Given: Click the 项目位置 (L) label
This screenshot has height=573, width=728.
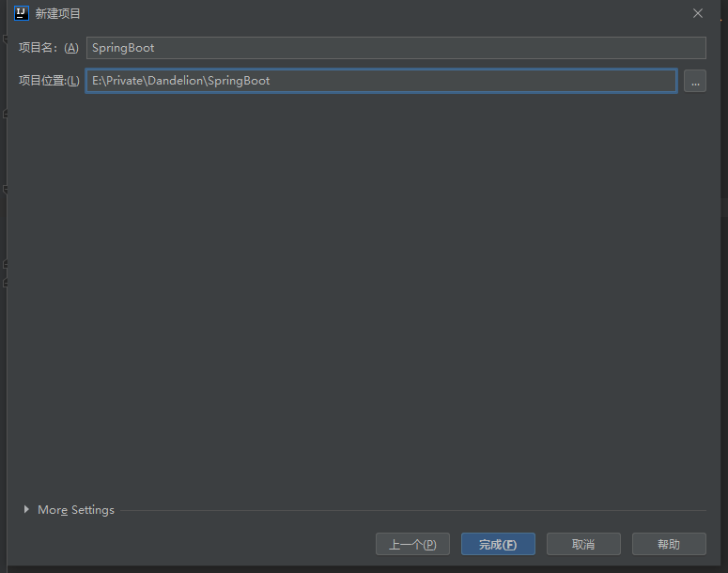Looking at the screenshot, I should 49,82.
